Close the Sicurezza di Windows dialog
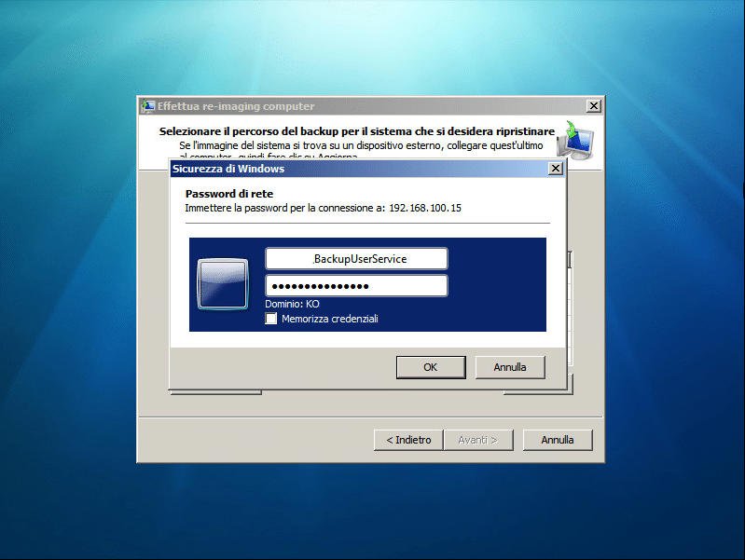The width and height of the screenshot is (745, 560). coord(556,169)
